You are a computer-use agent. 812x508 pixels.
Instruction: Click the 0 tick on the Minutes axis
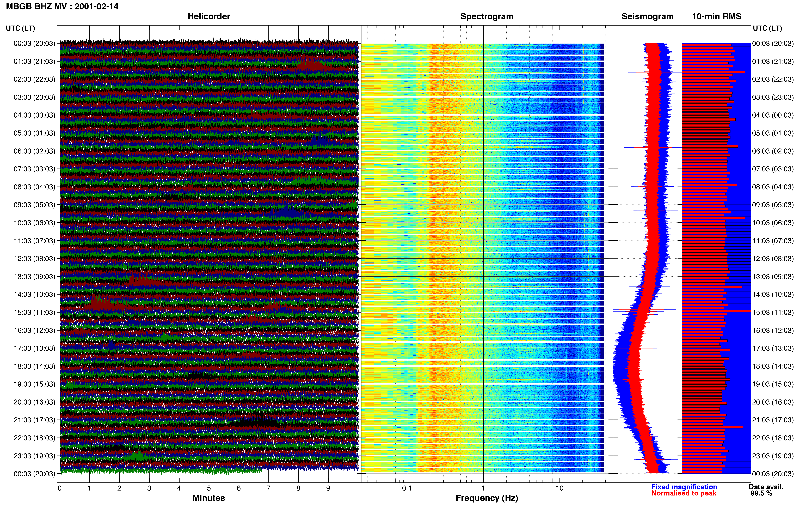(60, 488)
